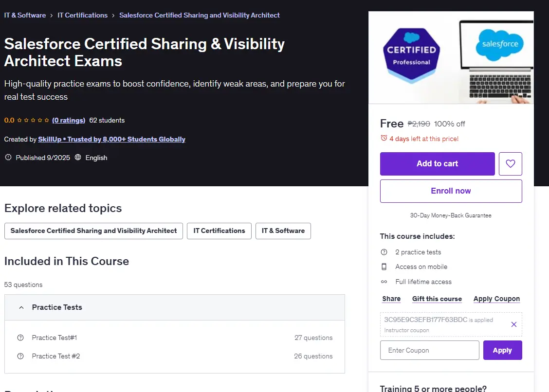The width and height of the screenshot is (549, 392).
Task: Select Salesforce Certified Sharing and Visibility Architect topic chip
Action: (93, 231)
